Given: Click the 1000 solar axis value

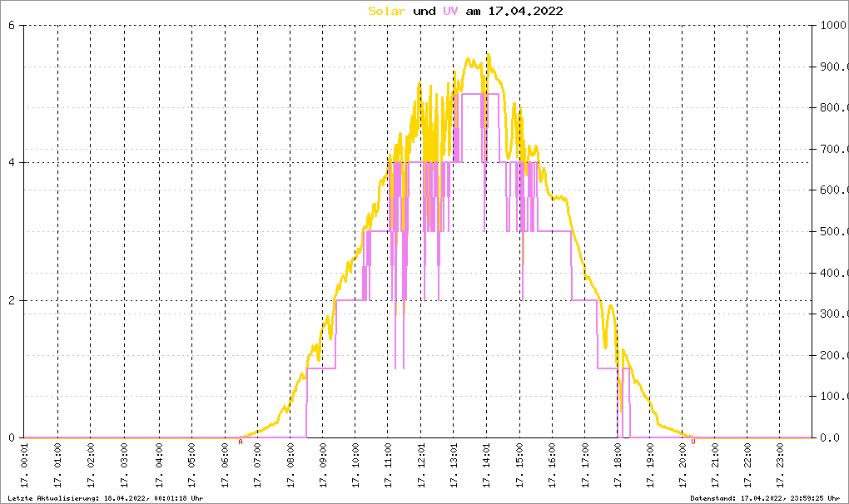Looking at the screenshot, I should (833, 26).
